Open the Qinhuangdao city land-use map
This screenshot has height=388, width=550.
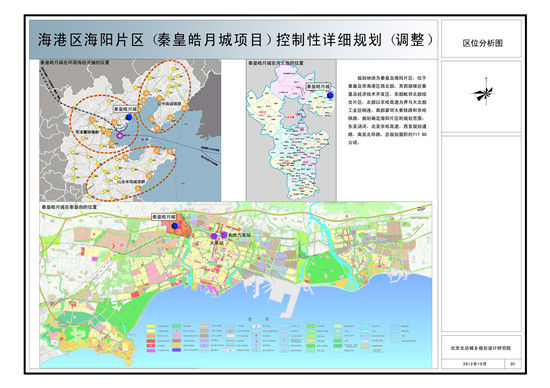point(236,285)
